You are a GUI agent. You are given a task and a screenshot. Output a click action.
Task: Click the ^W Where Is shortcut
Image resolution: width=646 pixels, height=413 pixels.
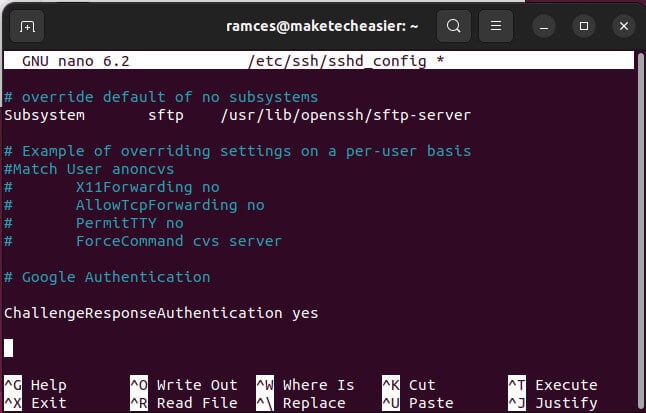click(x=305, y=385)
